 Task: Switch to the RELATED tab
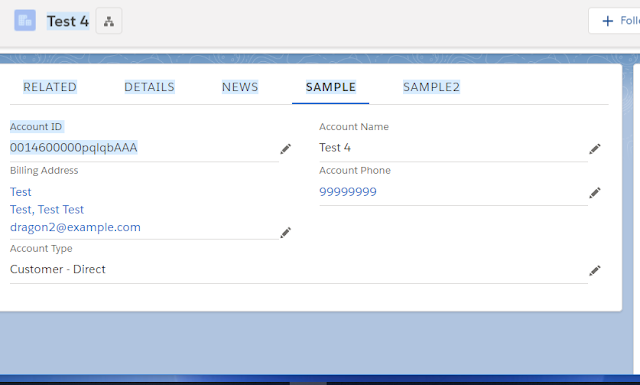50,87
